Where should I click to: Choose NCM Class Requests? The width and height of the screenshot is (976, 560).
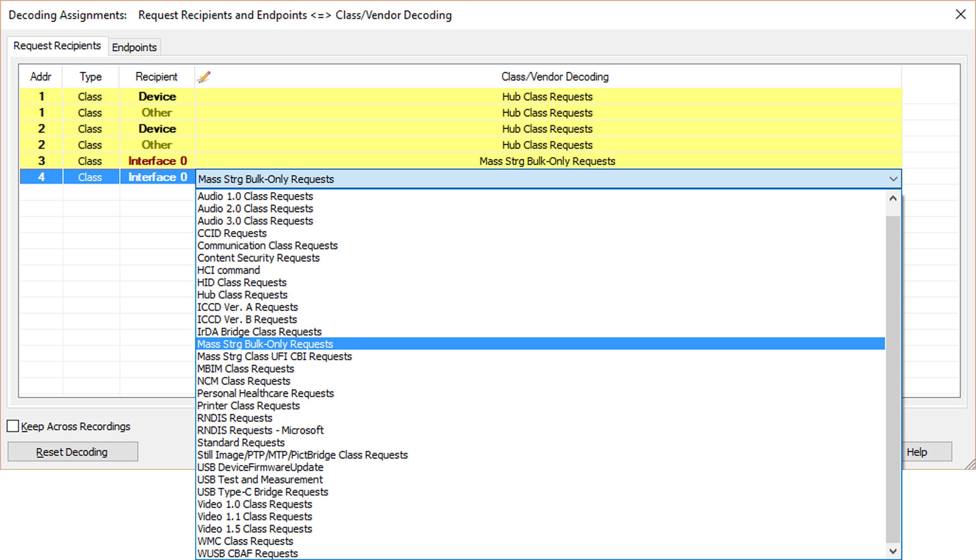tap(541, 381)
